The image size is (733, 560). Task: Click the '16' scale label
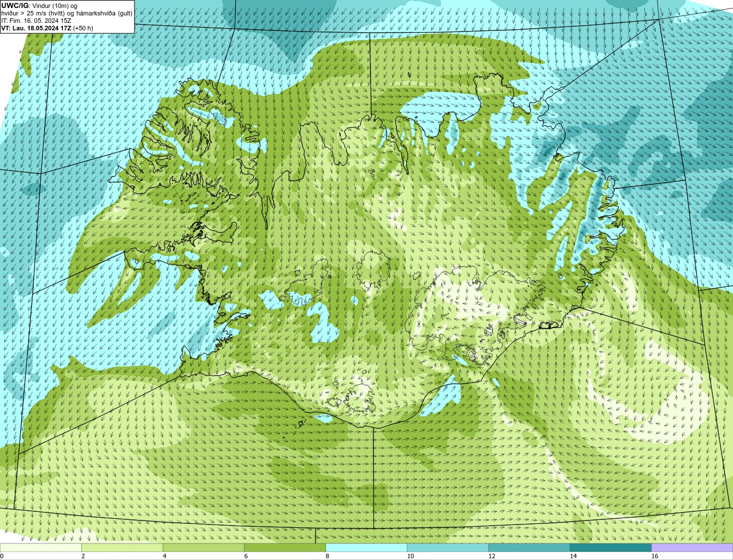655,556
